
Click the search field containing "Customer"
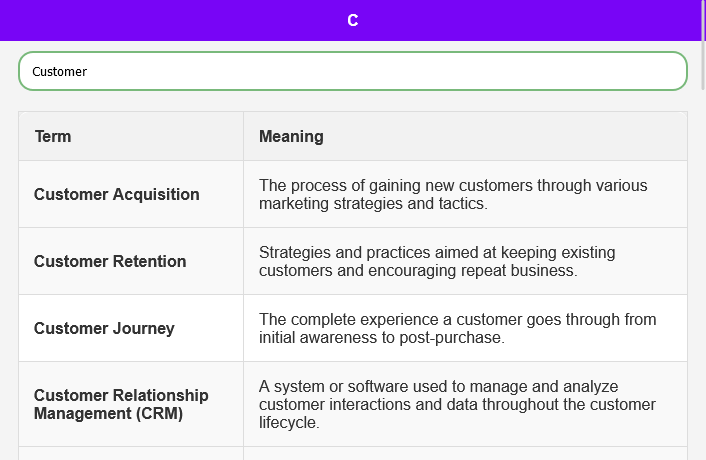(x=352, y=71)
